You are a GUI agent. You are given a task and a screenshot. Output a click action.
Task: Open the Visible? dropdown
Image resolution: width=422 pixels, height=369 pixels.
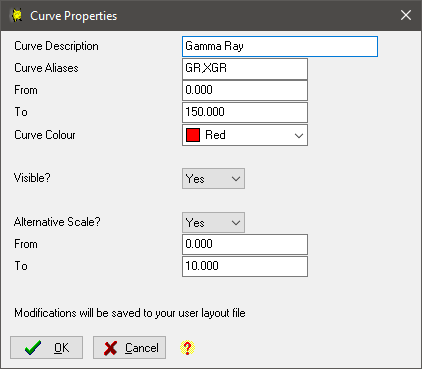coord(213,179)
